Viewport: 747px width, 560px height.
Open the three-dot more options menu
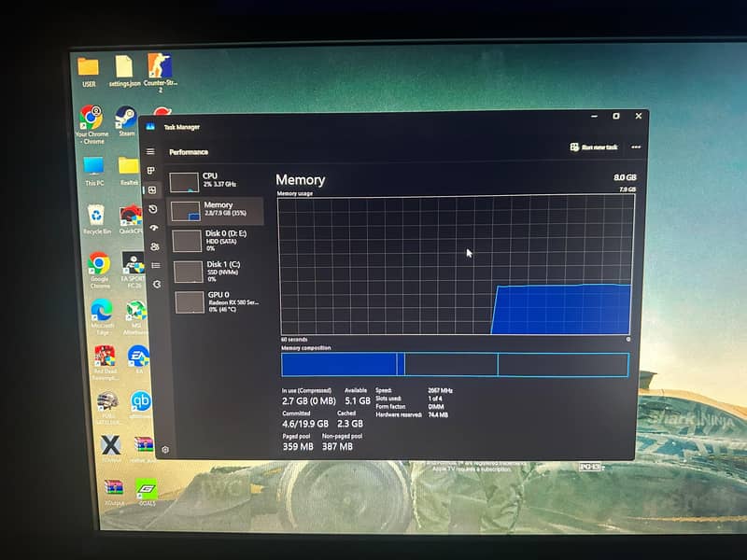tap(636, 147)
